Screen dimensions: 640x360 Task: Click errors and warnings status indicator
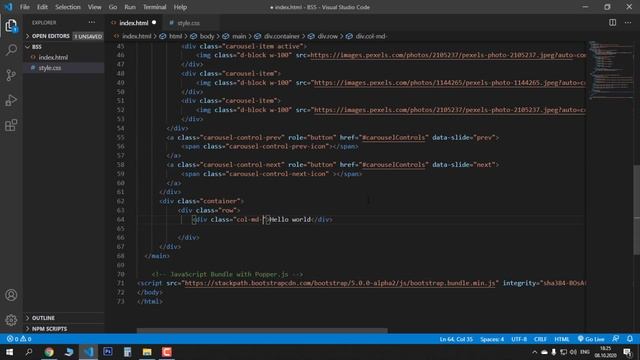[x=19, y=339]
